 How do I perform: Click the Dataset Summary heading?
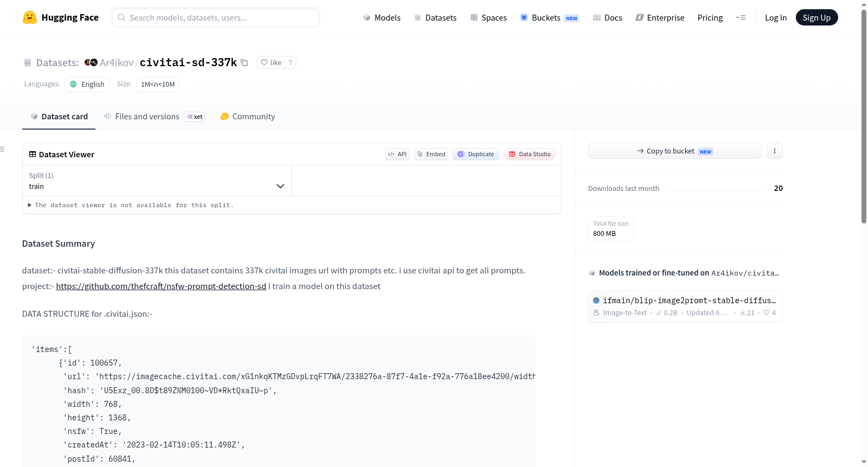pos(59,244)
